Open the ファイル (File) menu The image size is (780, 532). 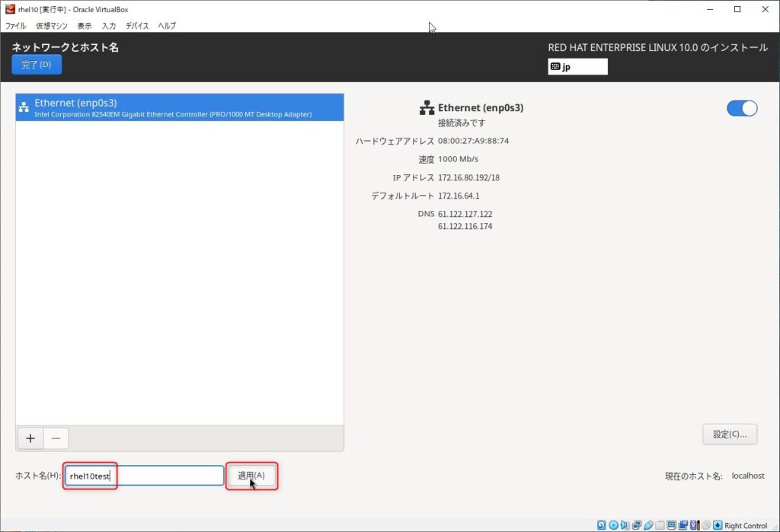(x=16, y=26)
